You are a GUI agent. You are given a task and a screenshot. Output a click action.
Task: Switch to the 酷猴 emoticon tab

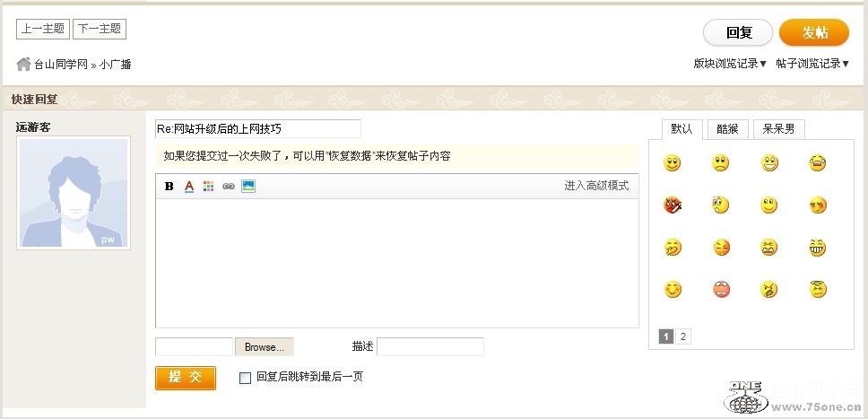[727, 129]
